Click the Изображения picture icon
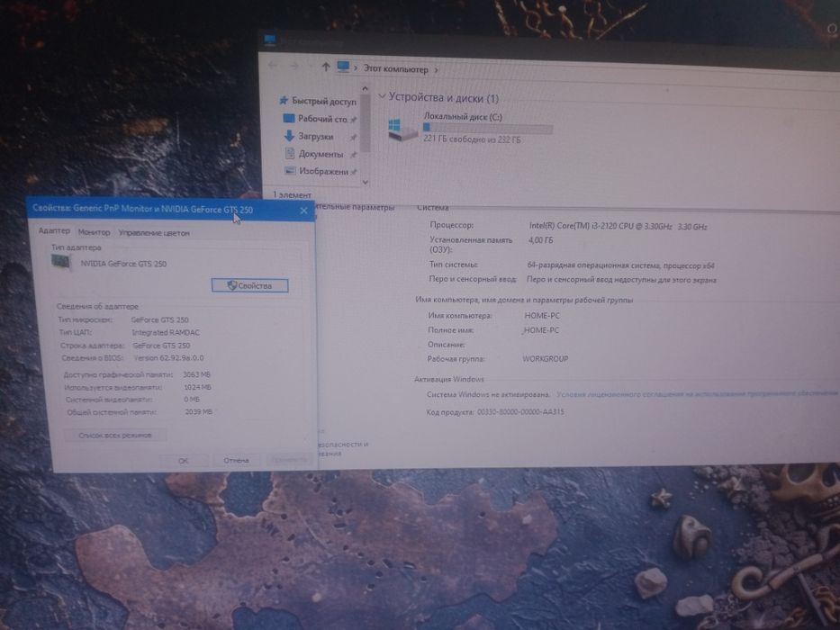 point(290,171)
